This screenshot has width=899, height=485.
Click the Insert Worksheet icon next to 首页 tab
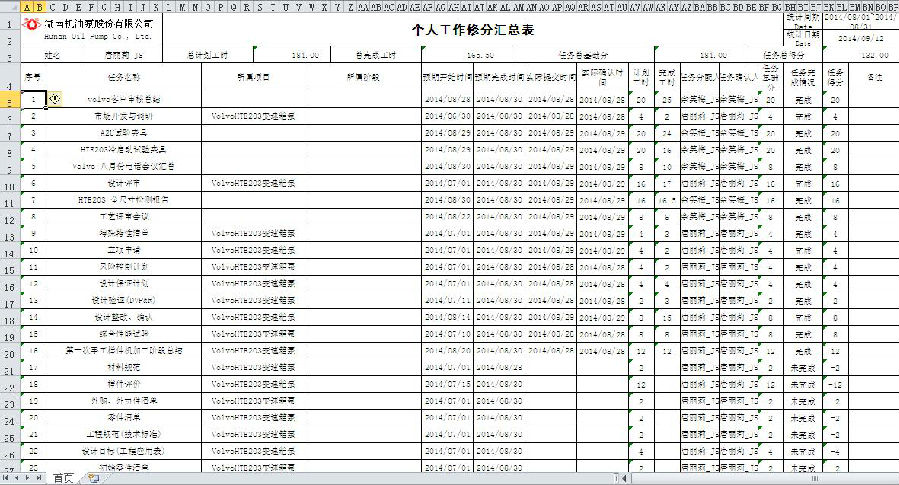[x=94, y=478]
